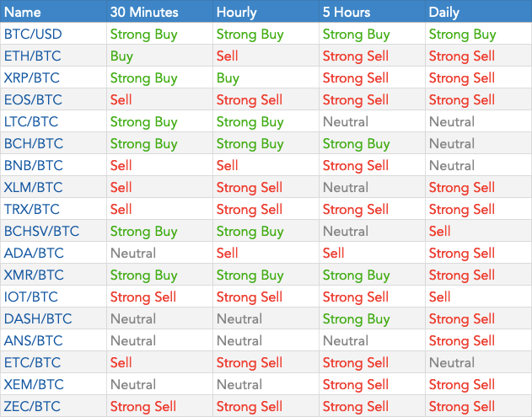This screenshot has width=532, height=417.
Task: Click the Name column header
Action: point(23,12)
